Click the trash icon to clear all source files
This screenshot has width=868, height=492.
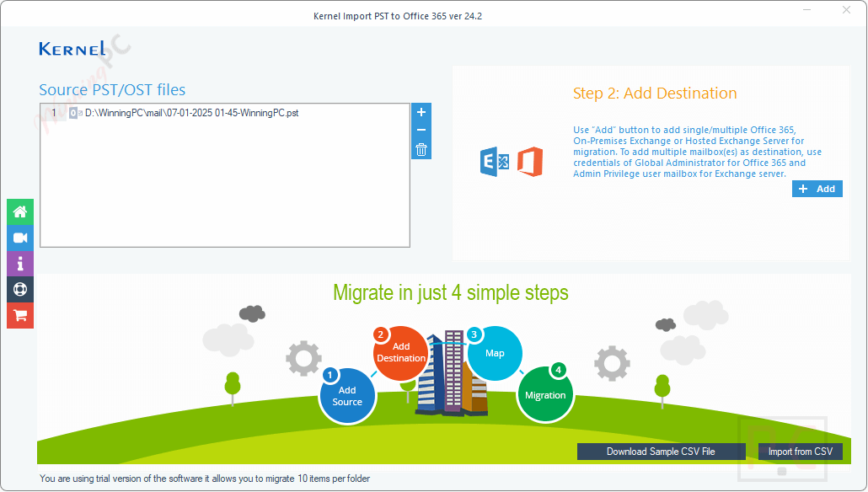[421, 149]
